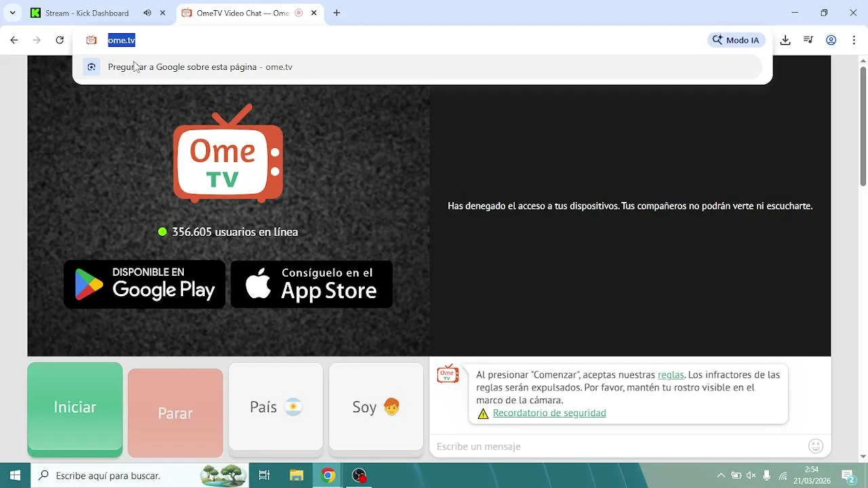Viewport: 868px width, 488px height.
Task: Open Google Chrome taskbar icon
Action: 328,476
